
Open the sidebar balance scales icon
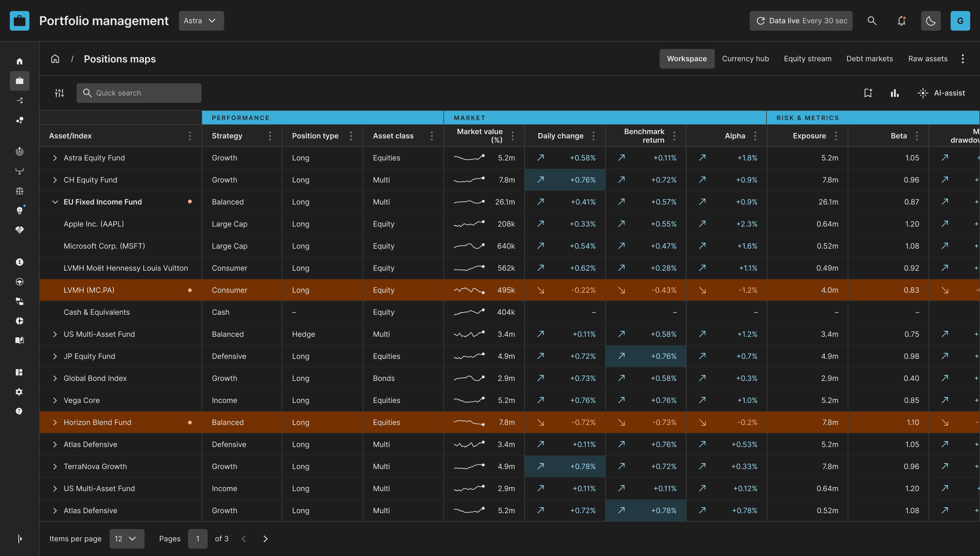pos(20,190)
